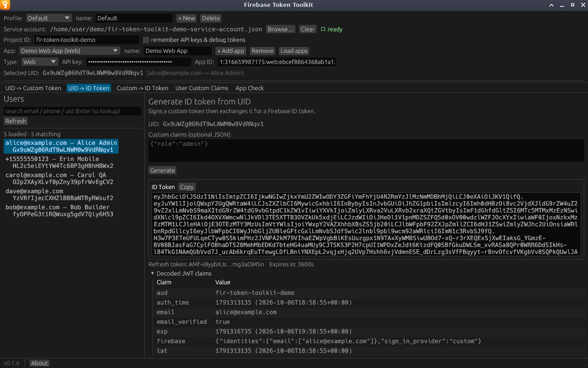The width and height of the screenshot is (588, 368).
Task: Click inside the ID token output box
Action: 366,224
